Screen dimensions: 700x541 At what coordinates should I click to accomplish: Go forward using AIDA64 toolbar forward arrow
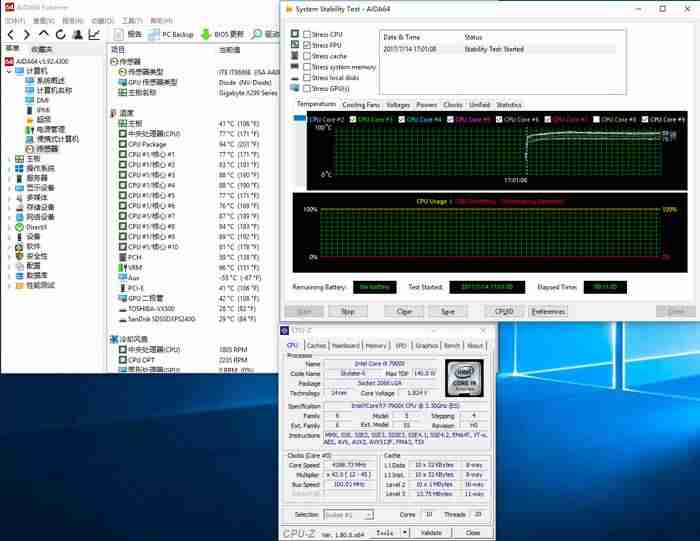(27, 34)
